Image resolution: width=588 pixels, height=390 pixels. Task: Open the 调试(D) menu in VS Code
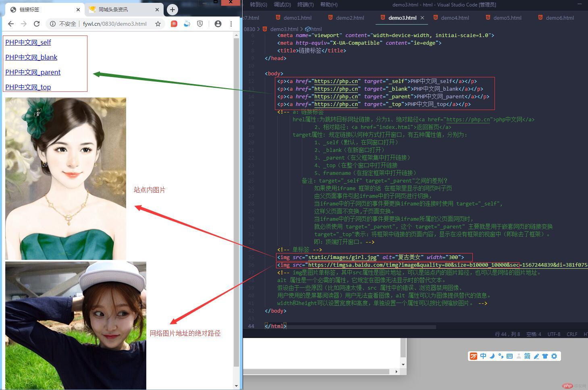282,4
